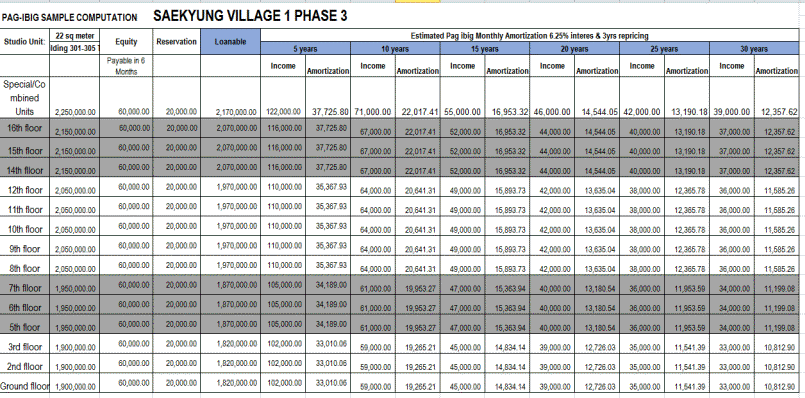Select the 5 years column header
Screen dimensions: 805x398
pyautogui.click(x=305, y=49)
